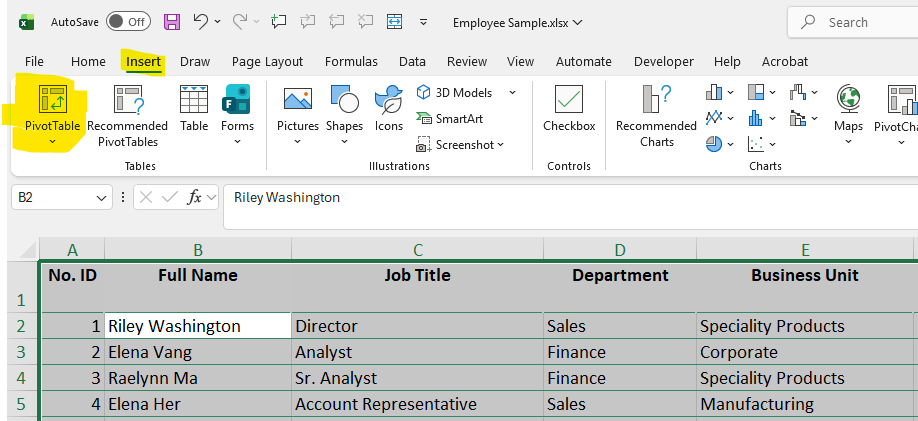918x421 pixels.
Task: Open Recommended PivotTables
Action: (x=127, y=101)
